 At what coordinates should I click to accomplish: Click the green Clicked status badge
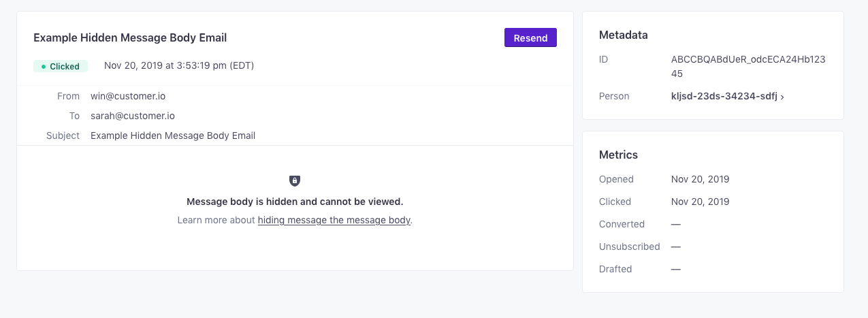pos(61,66)
